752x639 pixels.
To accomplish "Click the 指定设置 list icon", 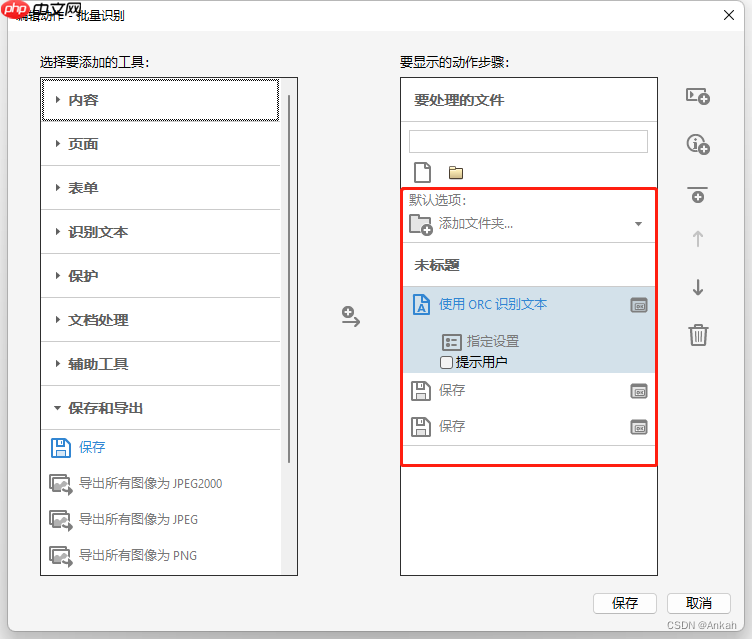I will tap(451, 342).
